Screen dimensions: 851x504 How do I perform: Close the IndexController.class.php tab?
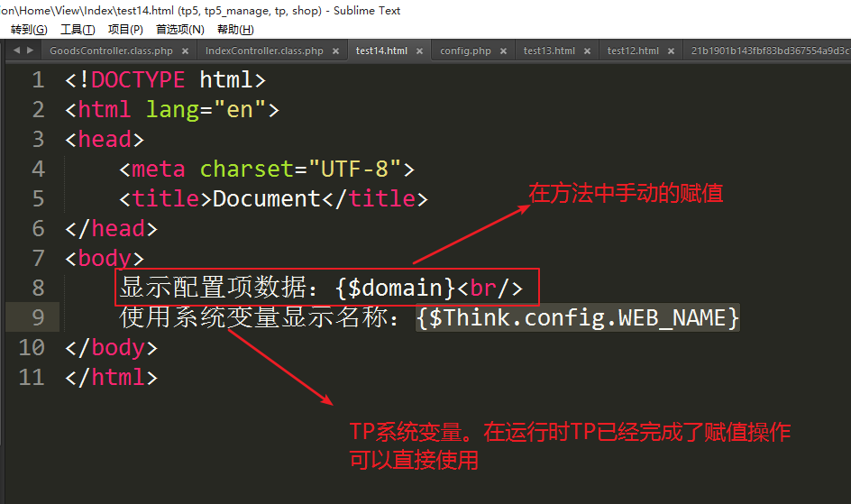click(334, 51)
